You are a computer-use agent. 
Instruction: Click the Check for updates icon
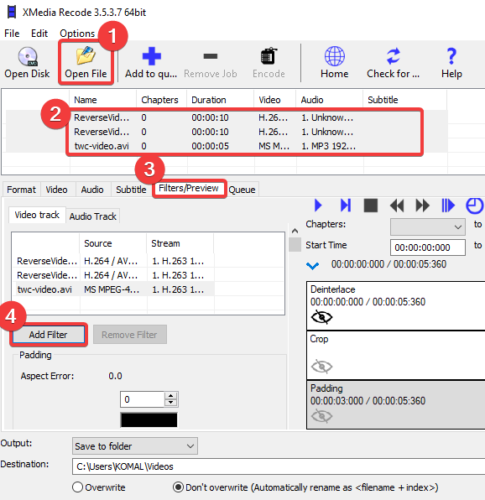[393, 56]
